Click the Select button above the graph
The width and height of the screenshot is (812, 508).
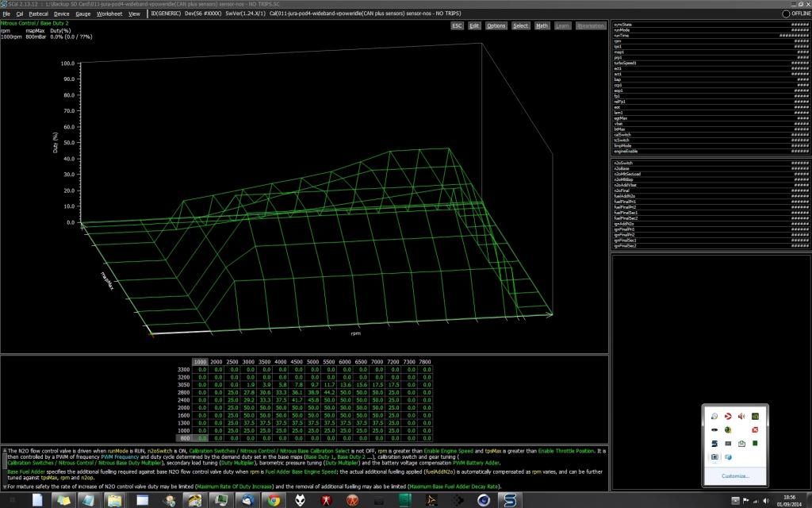520,25
